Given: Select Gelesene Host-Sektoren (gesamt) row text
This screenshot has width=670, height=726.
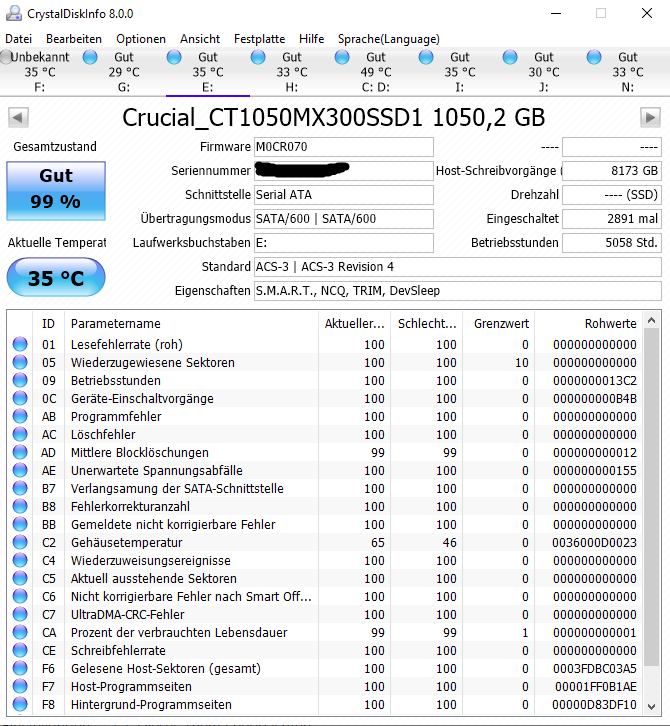Looking at the screenshot, I should click(x=165, y=669).
